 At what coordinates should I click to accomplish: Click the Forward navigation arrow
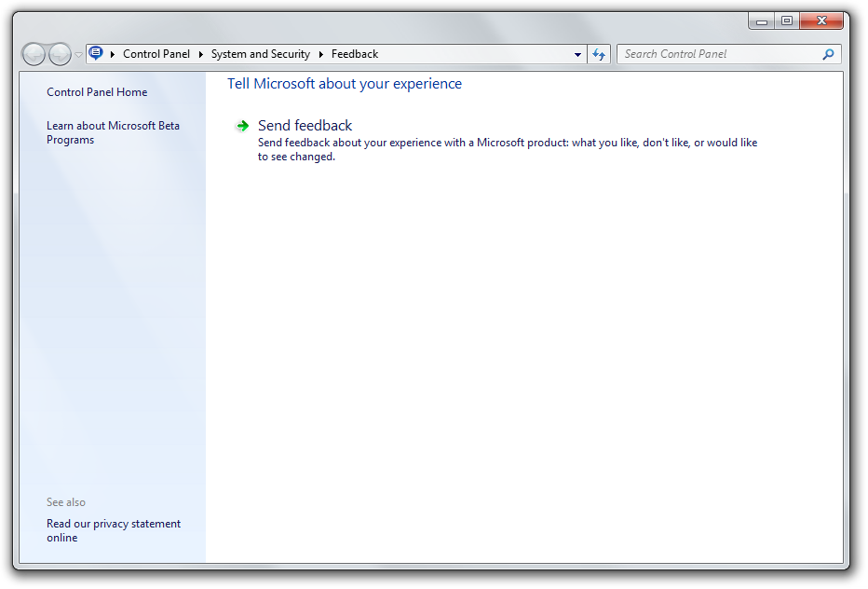point(60,54)
